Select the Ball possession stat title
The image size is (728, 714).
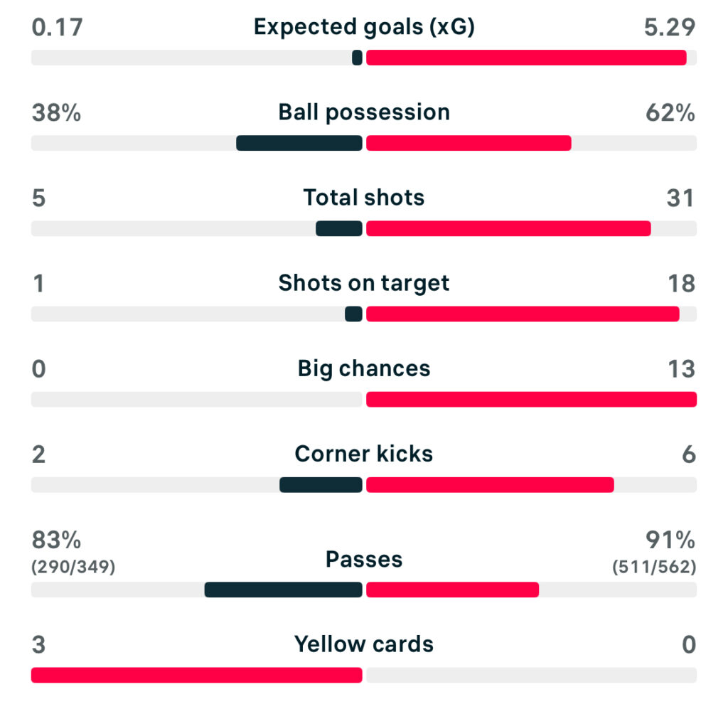click(x=364, y=112)
